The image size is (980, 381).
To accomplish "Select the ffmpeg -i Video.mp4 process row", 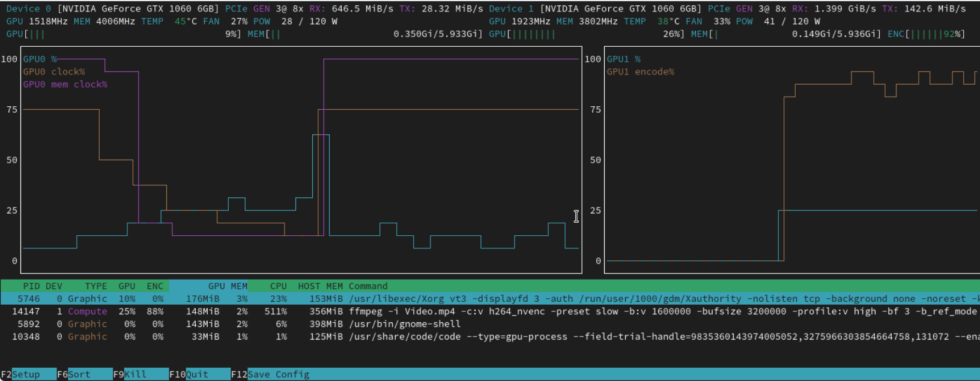I will click(x=490, y=311).
